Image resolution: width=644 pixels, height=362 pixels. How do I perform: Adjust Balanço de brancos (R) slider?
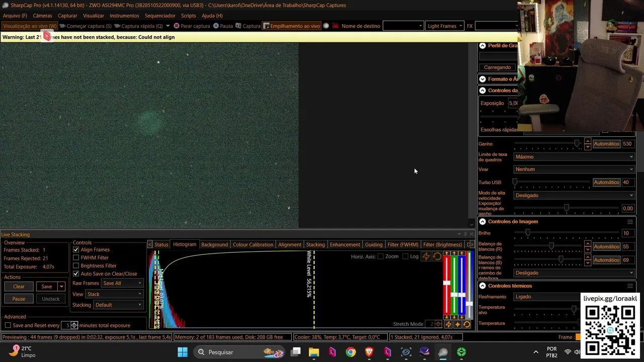pyautogui.click(x=551, y=246)
